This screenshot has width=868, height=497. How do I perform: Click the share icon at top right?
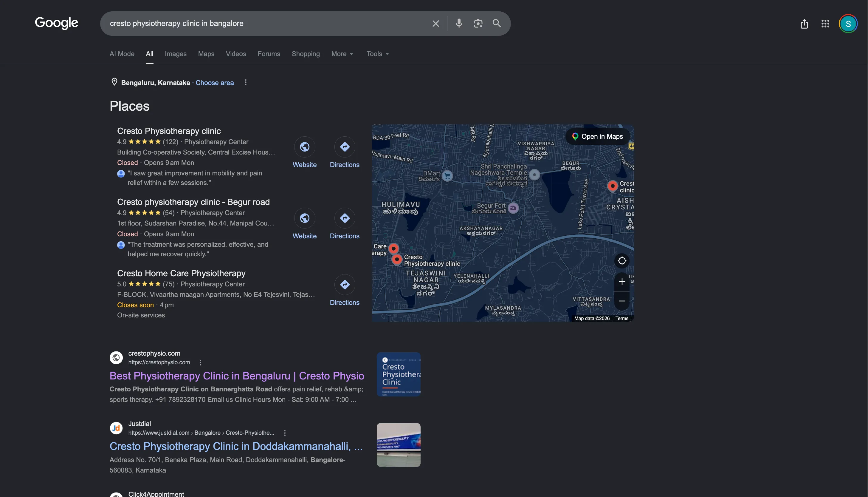tap(804, 24)
